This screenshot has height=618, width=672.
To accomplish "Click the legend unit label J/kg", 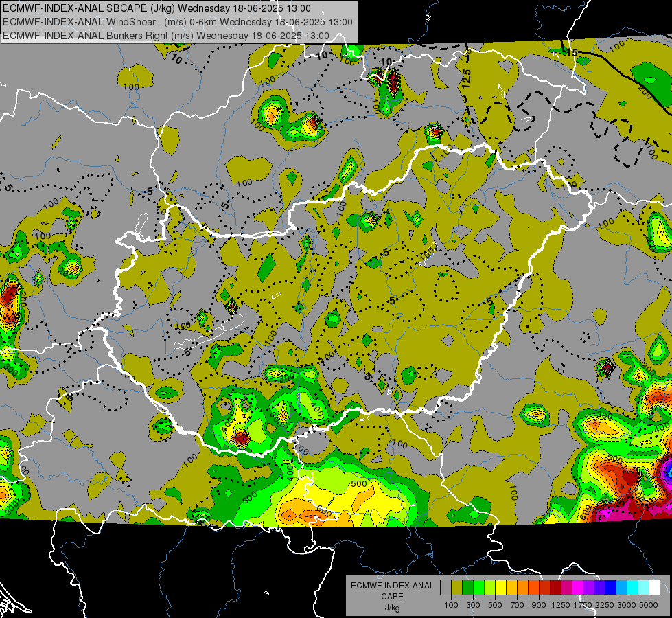I will point(392,608).
